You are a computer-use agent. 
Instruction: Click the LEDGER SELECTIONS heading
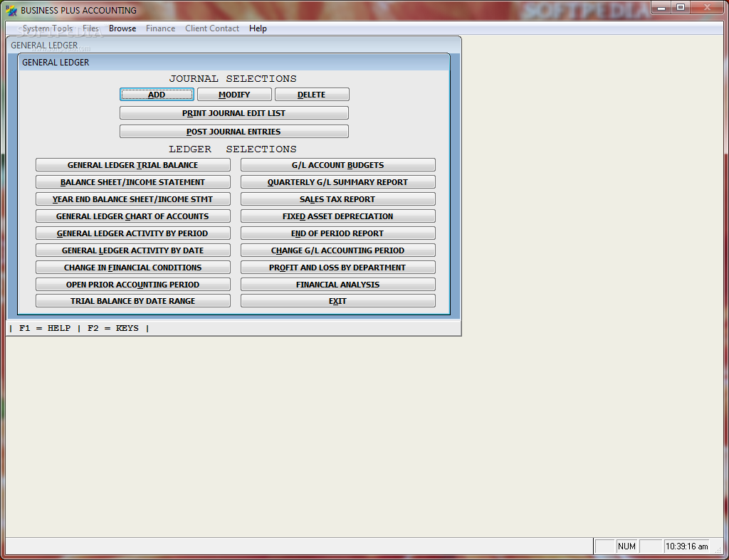tap(233, 149)
